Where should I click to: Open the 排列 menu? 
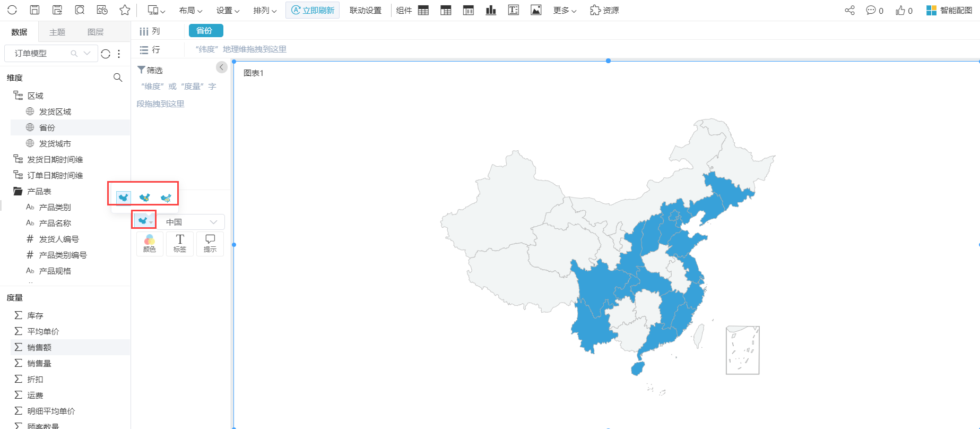(x=265, y=10)
